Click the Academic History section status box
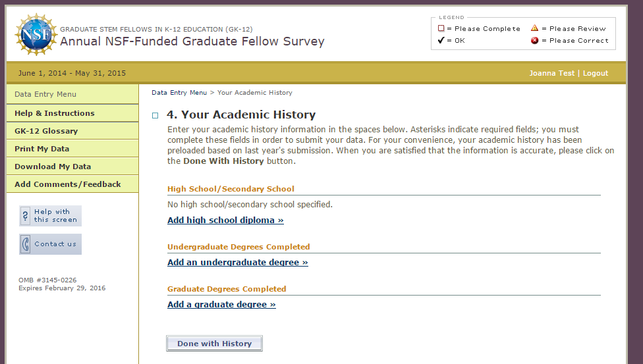Image resolution: width=643 pixels, height=364 pixels. (x=155, y=116)
